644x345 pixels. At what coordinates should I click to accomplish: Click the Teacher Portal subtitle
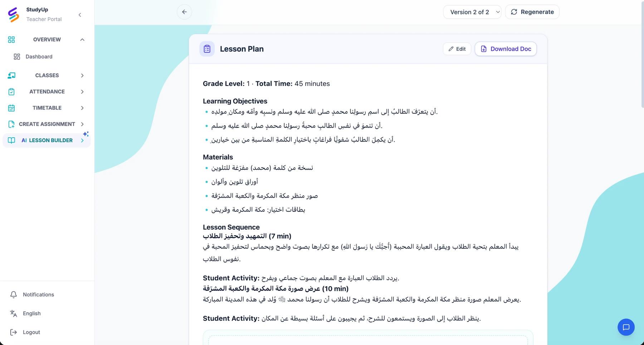tap(44, 19)
